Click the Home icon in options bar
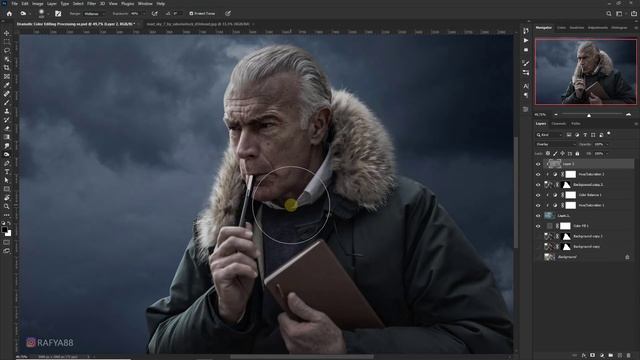Image resolution: width=640 pixels, height=360 pixels. (9, 13)
